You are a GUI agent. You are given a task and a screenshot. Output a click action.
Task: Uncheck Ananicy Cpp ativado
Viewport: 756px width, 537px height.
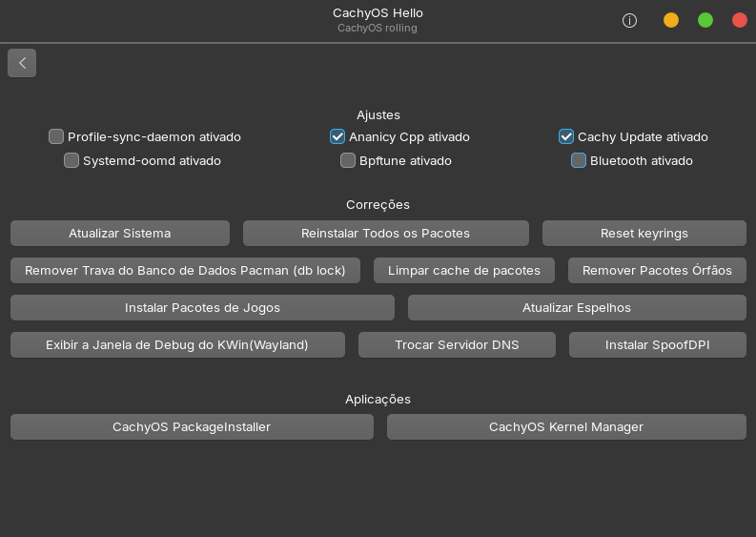pyautogui.click(x=337, y=136)
